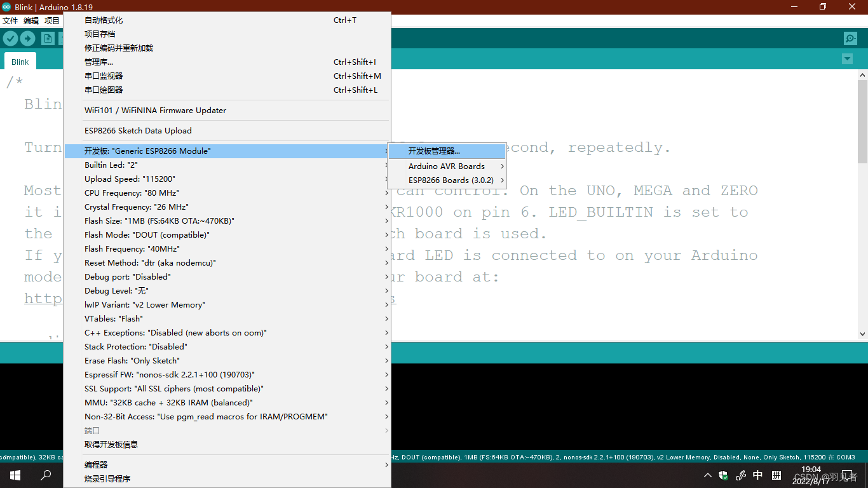
Task: Click the pen input tray icon
Action: click(x=740, y=475)
